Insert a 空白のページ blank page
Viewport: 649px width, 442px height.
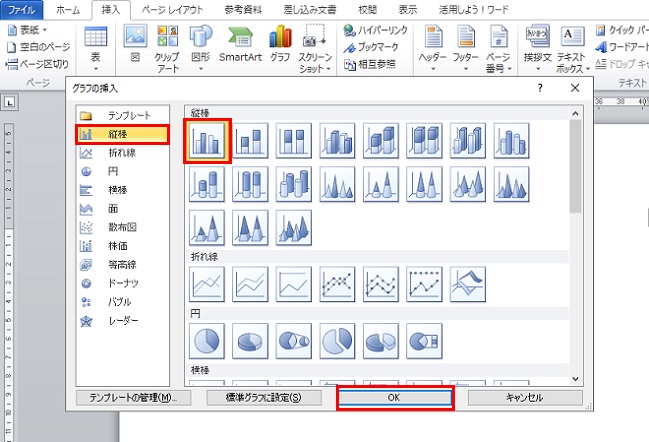pyautogui.click(x=39, y=47)
